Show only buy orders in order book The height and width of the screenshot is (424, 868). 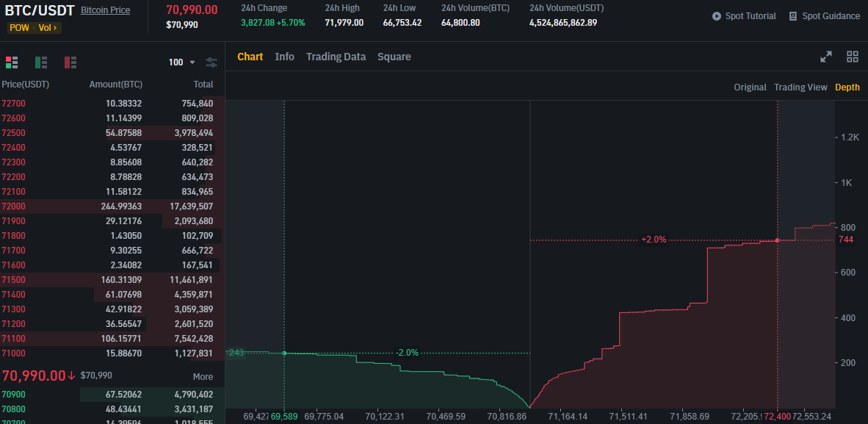tap(41, 62)
